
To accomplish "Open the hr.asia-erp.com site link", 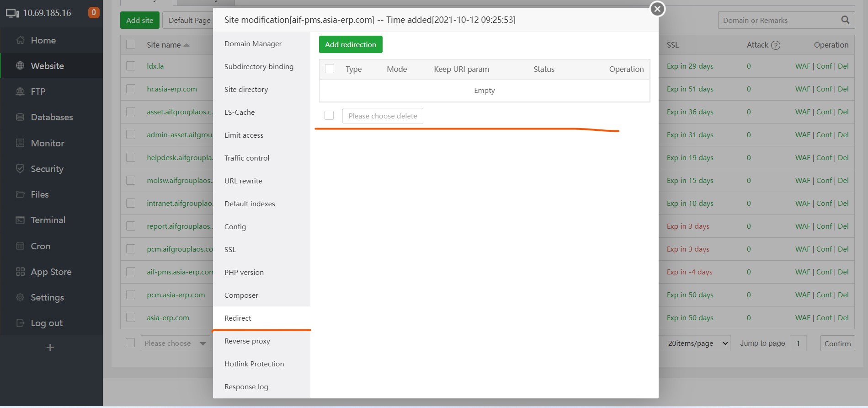I will pos(172,89).
